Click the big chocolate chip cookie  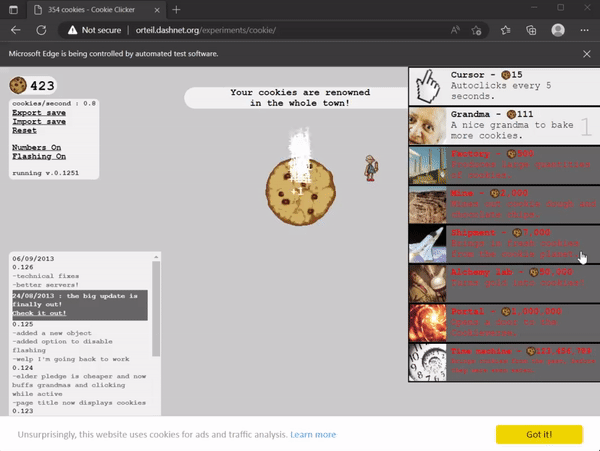click(301, 192)
